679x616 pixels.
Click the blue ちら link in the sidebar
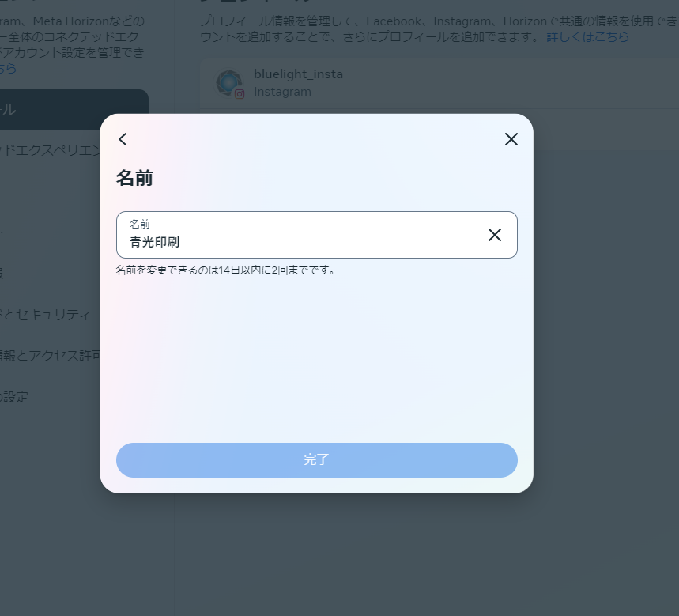[8, 68]
